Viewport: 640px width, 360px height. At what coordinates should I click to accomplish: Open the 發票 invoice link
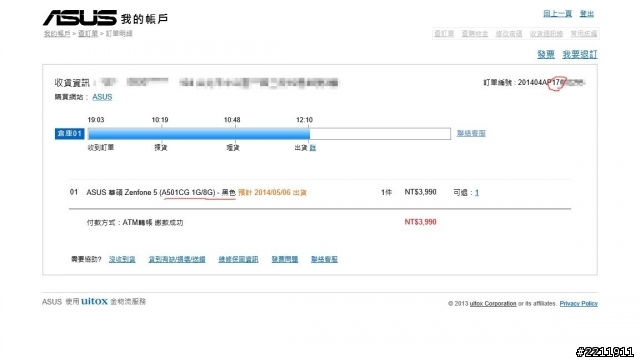[546, 54]
